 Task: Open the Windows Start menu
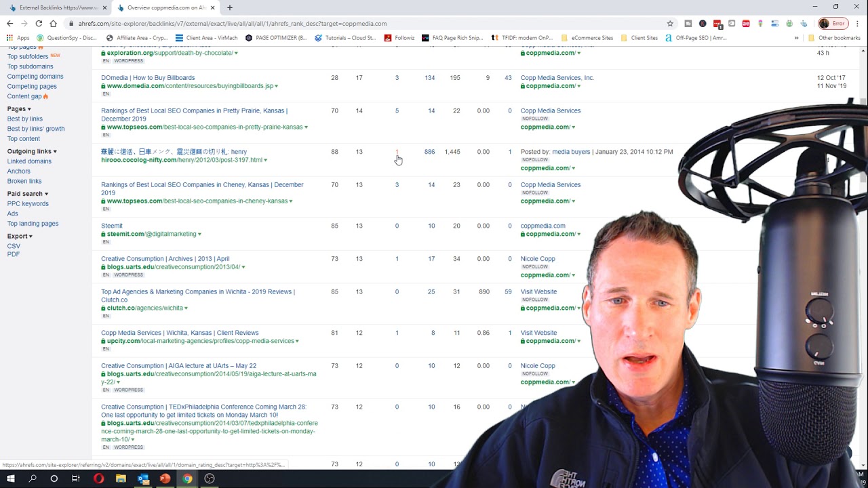[11, 479]
